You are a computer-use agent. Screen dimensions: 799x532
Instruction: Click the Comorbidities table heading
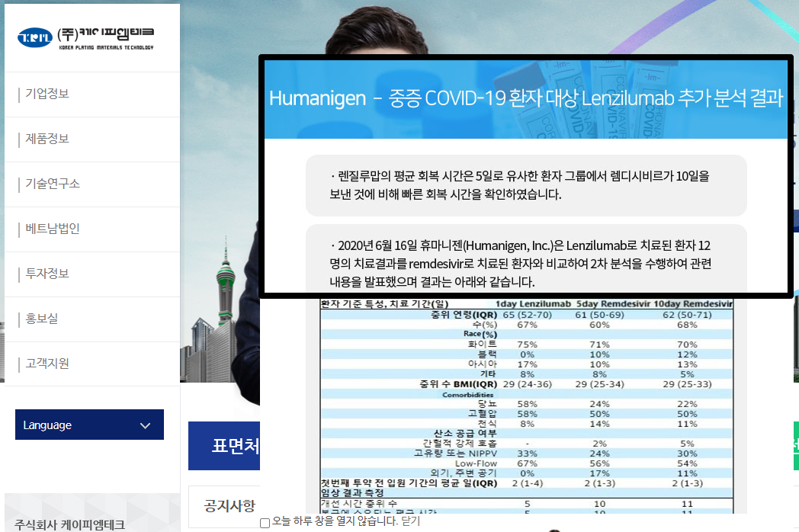tap(468, 395)
